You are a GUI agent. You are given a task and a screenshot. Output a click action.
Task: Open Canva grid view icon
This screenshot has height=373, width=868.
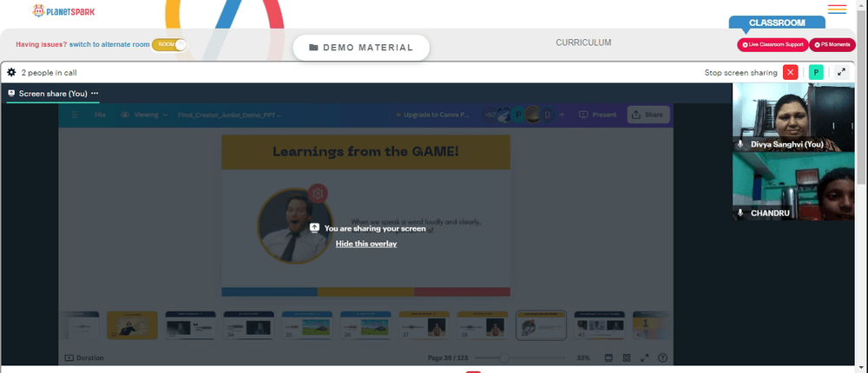627,358
